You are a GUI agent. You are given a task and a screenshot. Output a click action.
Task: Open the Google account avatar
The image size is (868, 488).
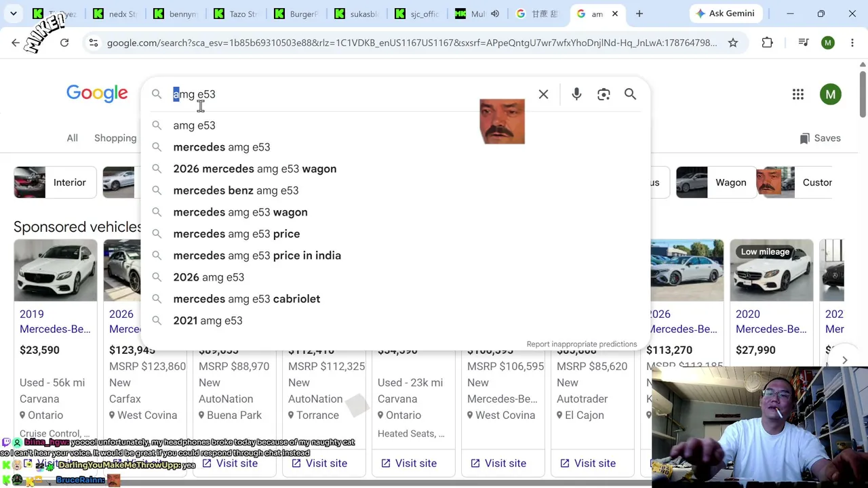pos(831,94)
